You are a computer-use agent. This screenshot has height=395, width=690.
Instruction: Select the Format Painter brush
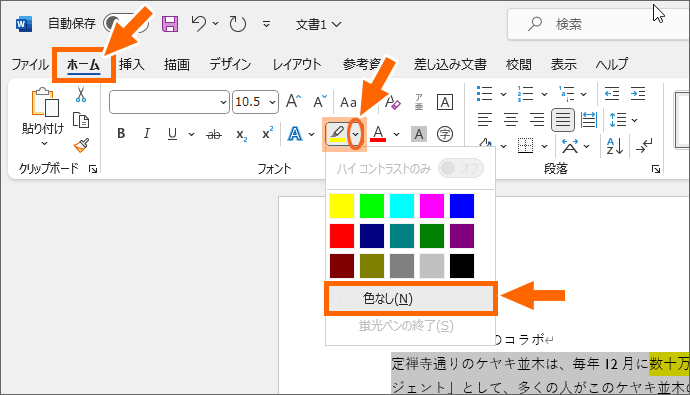[x=81, y=146]
